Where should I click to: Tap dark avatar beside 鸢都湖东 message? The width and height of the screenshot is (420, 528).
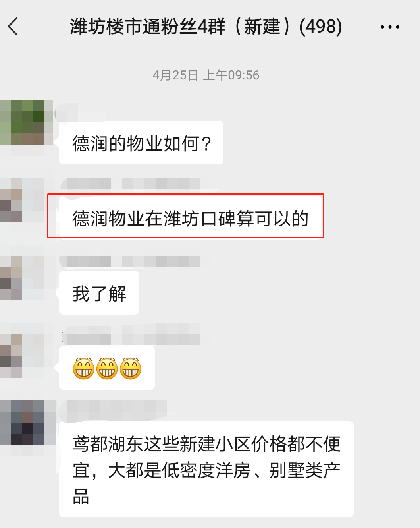(x=27, y=422)
